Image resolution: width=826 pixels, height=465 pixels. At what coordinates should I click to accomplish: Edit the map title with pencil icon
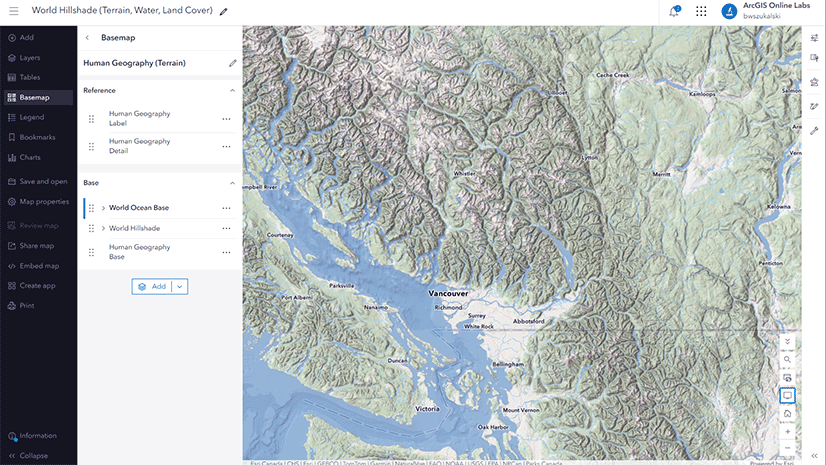tap(223, 11)
